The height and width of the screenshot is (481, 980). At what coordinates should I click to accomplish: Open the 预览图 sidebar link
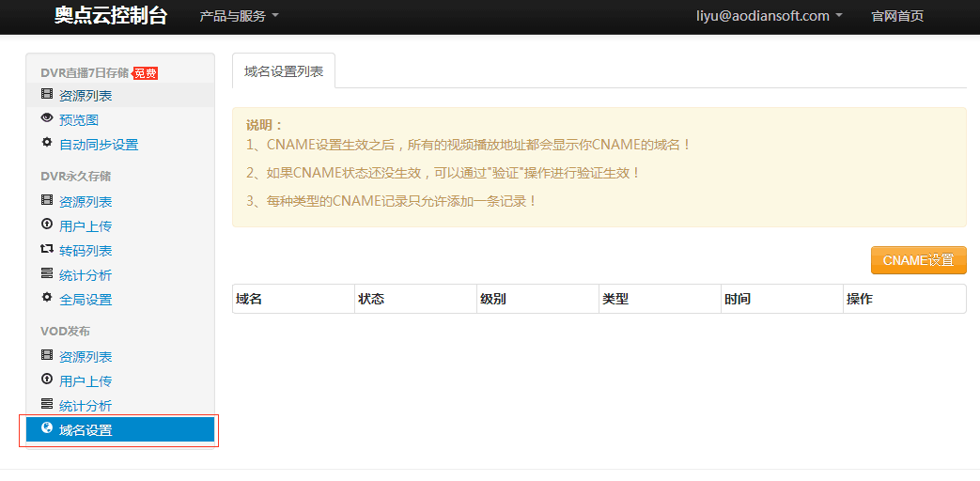point(79,120)
